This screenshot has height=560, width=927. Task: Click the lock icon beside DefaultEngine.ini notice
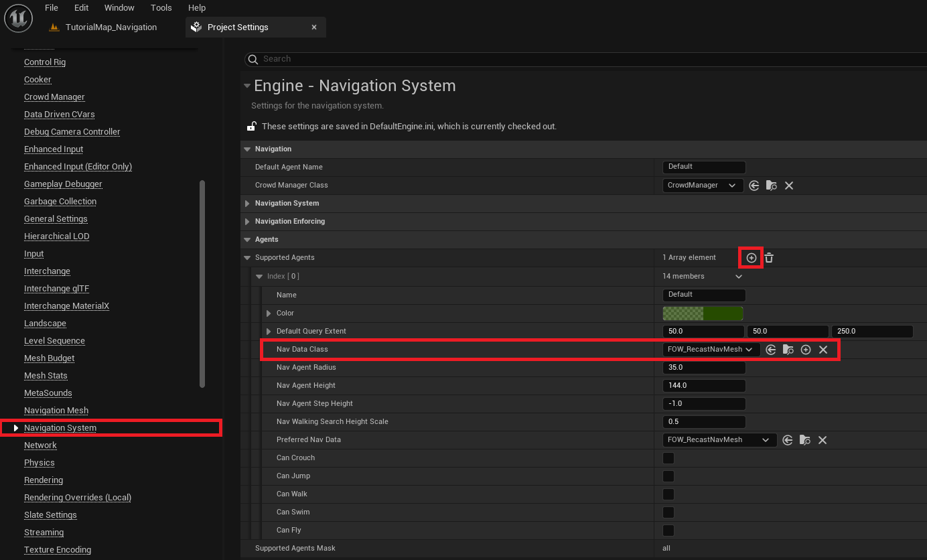[252, 126]
